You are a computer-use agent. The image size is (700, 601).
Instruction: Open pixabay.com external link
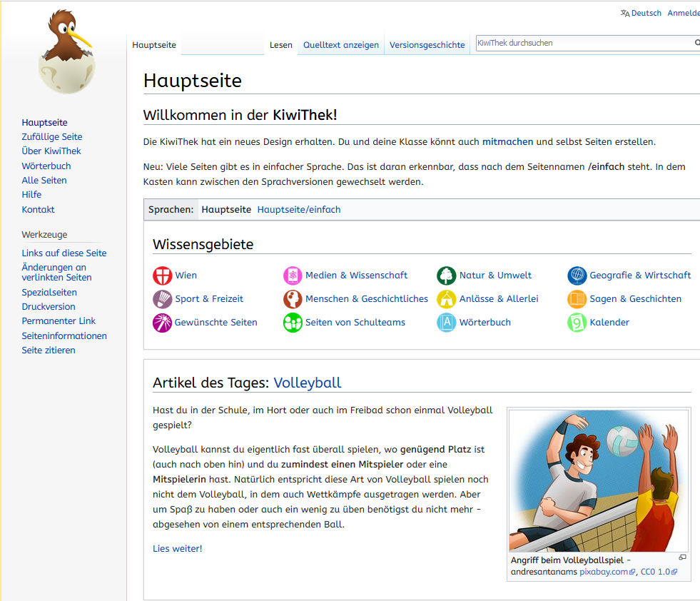[607, 572]
